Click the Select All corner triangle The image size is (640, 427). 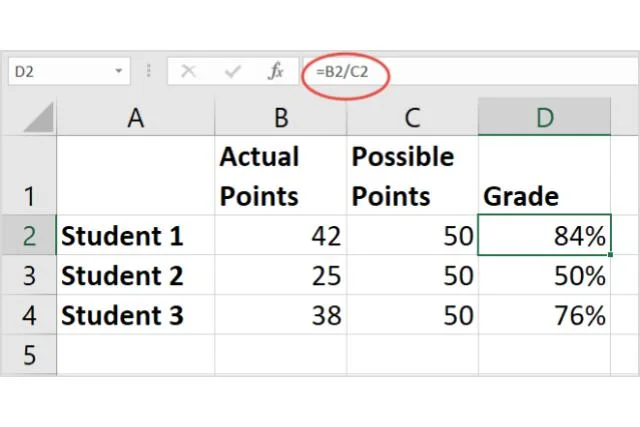pyautogui.click(x=38, y=118)
